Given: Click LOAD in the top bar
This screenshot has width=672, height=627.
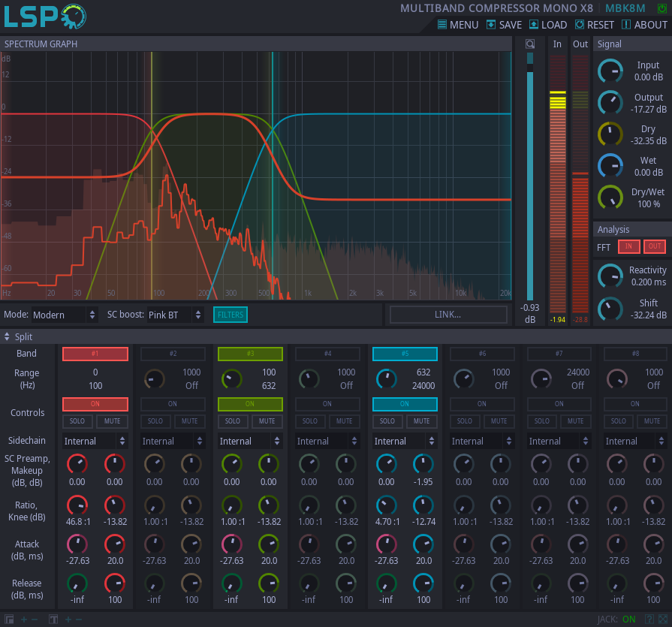Looking at the screenshot, I should coord(548,25).
